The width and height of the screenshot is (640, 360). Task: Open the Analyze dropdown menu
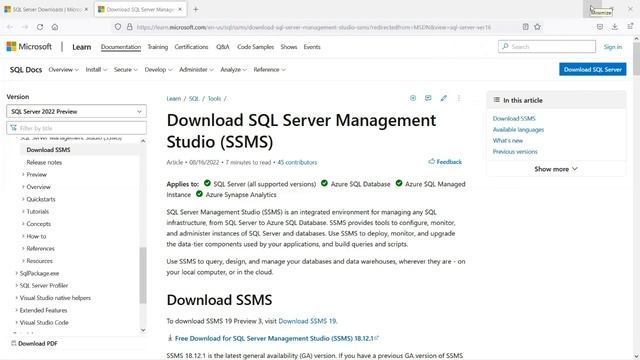(233, 70)
